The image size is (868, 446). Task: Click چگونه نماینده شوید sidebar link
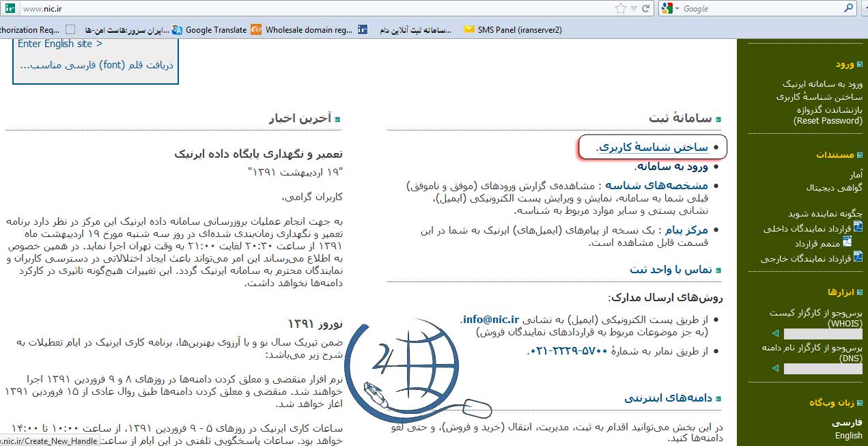(x=825, y=213)
